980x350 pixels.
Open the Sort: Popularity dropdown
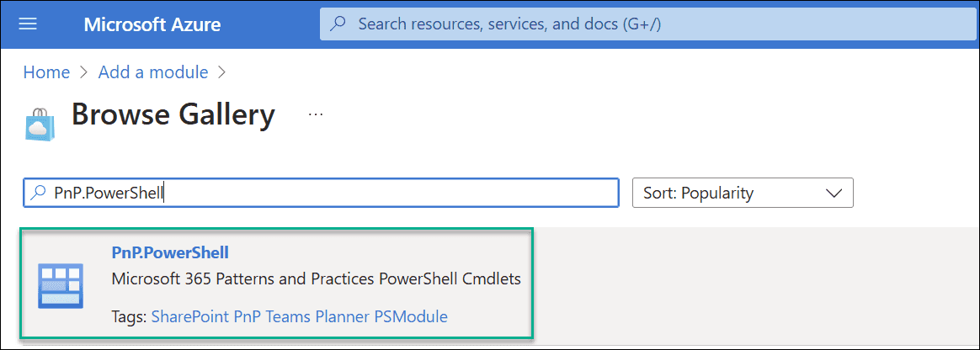point(743,194)
